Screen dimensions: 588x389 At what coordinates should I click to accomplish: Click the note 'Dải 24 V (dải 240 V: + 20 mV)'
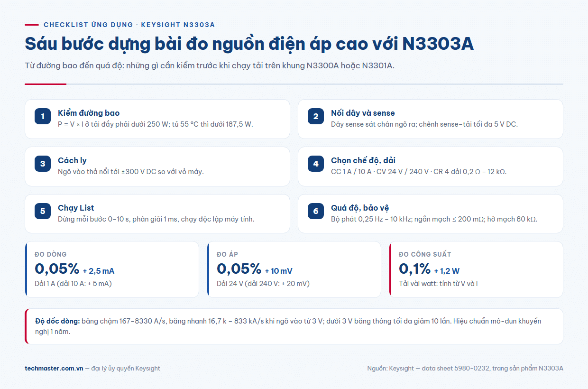coord(263,284)
